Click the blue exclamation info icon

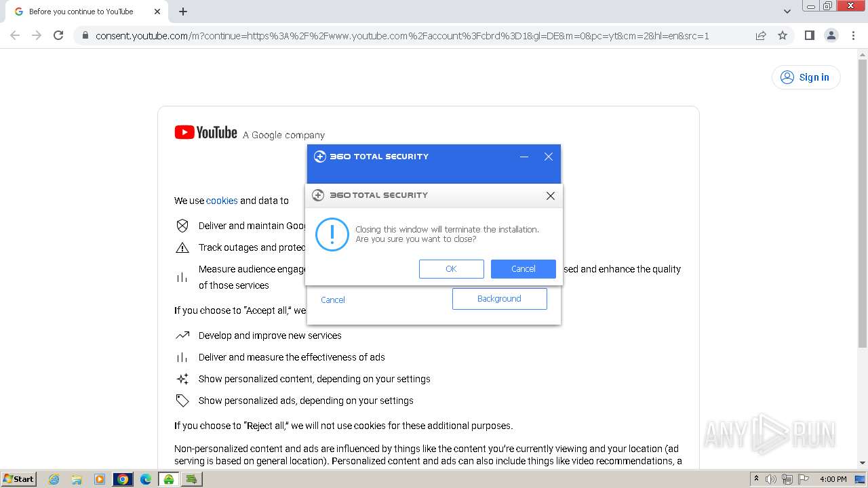[332, 235]
